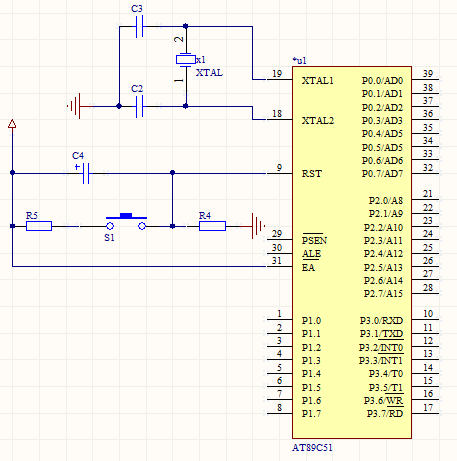Click the junction dot above crystal x1
This screenshot has width=457, height=461.
(x=186, y=26)
